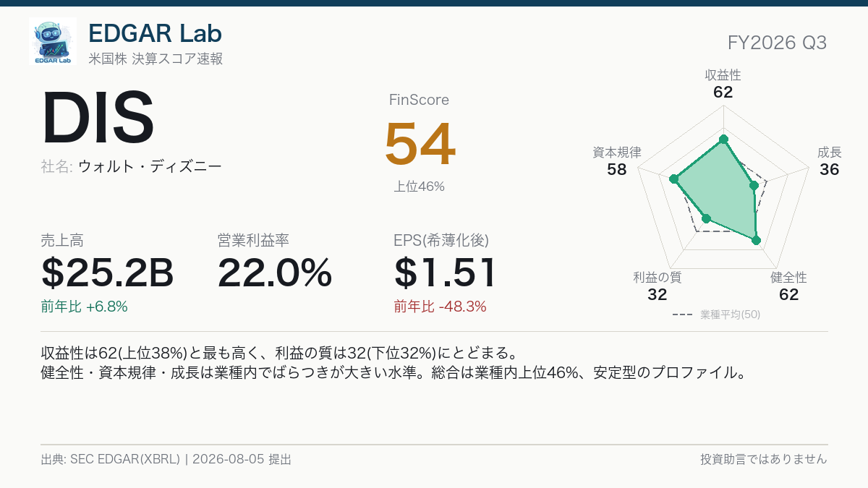Click the ウォルト・ディズニー company name

(150, 166)
